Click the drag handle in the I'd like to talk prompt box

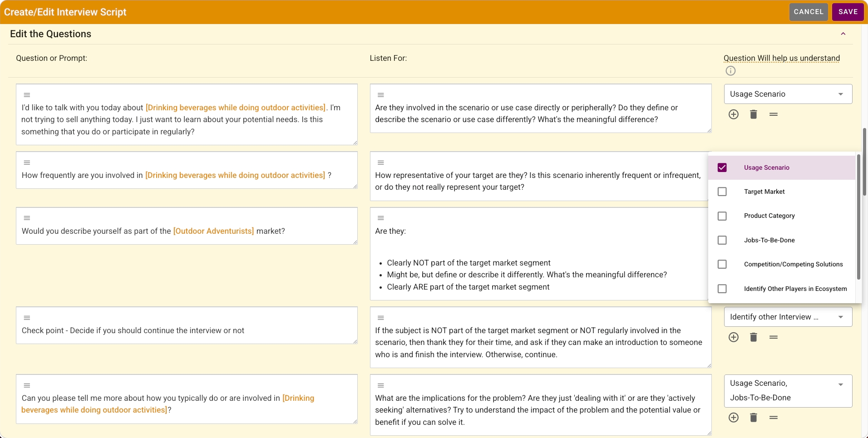point(27,95)
